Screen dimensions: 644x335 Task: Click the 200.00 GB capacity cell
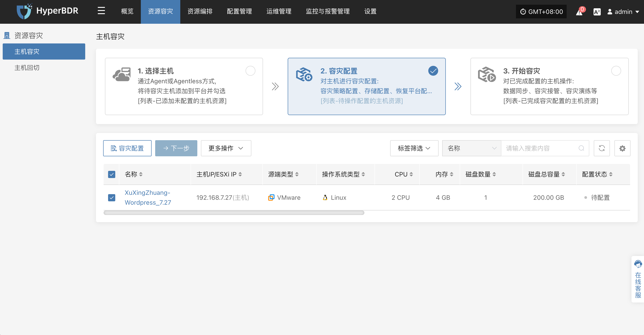[548, 198]
